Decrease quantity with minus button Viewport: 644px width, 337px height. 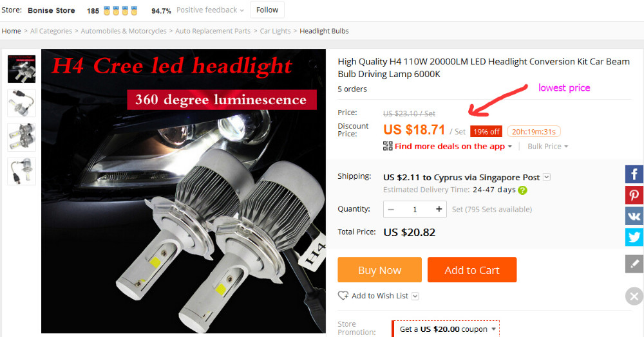pos(391,210)
